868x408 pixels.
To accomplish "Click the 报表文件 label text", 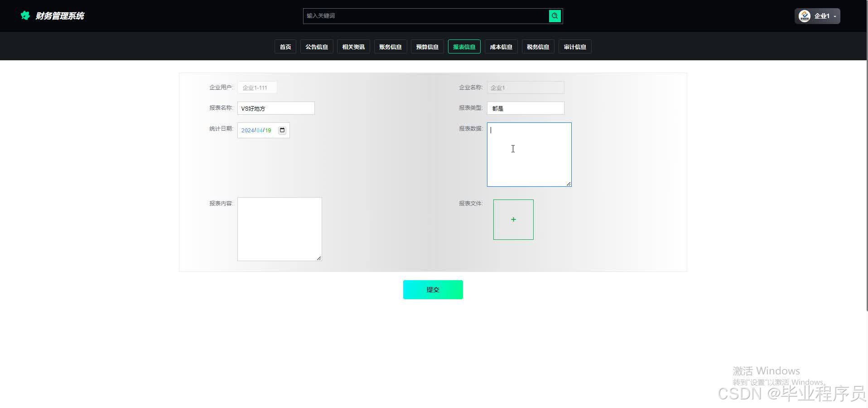I will click(x=471, y=203).
